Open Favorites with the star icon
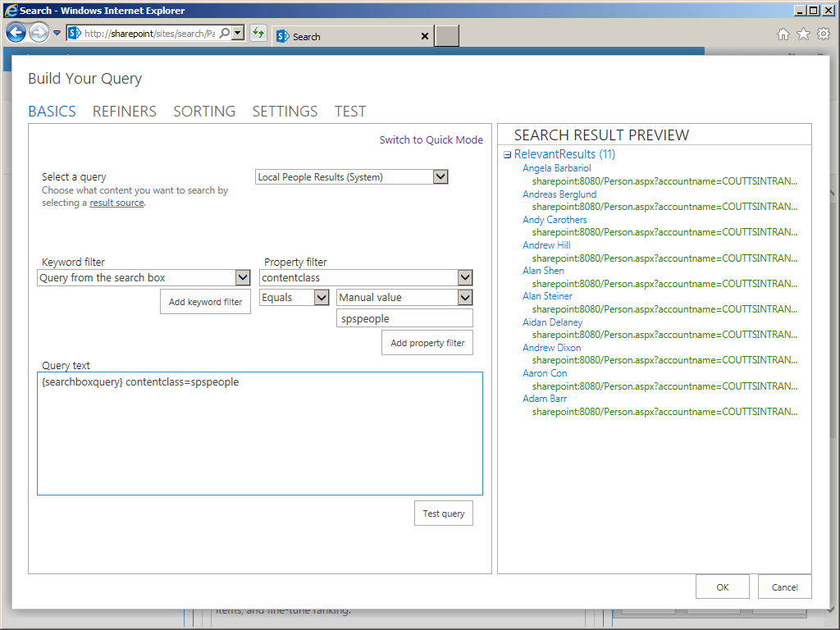This screenshot has width=840, height=630. 804,34
